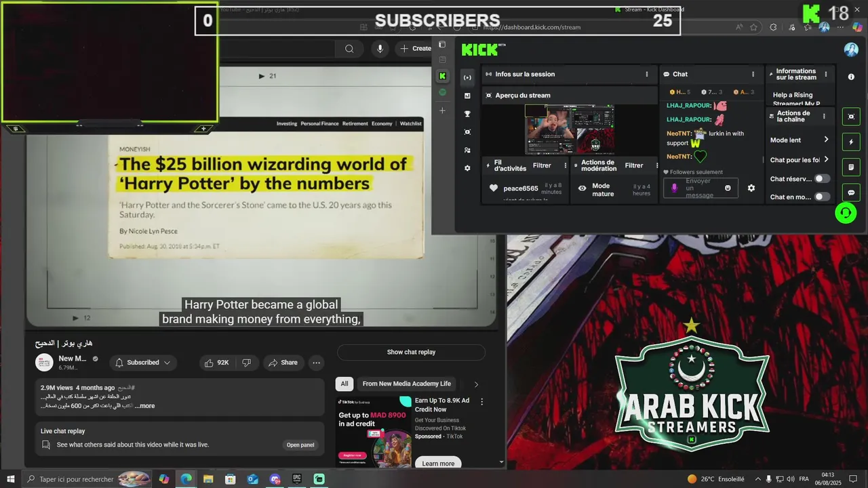
Task: Click Learn more on TikTok ad
Action: [x=438, y=464]
